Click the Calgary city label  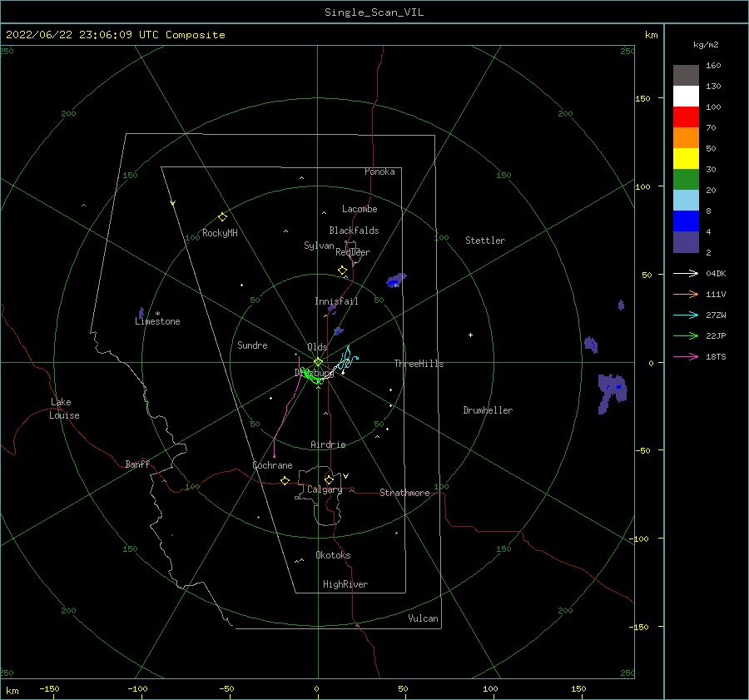click(x=325, y=489)
